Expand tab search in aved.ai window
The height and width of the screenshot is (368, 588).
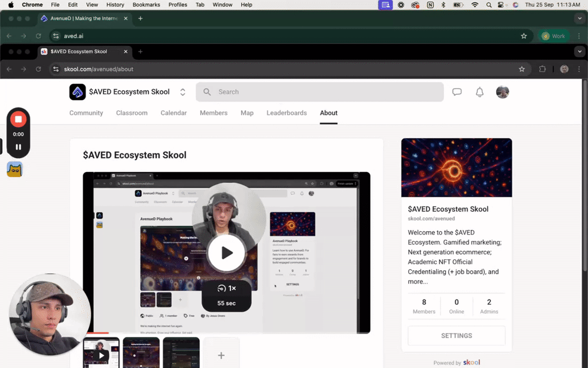pyautogui.click(x=579, y=18)
